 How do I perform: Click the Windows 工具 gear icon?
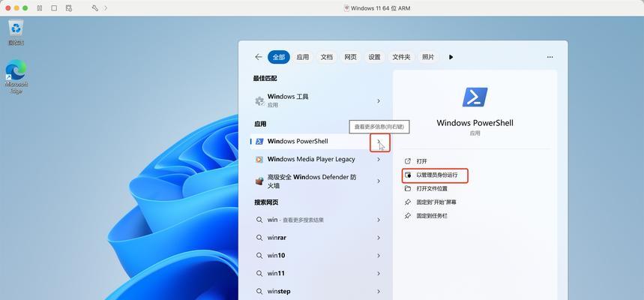click(259, 100)
